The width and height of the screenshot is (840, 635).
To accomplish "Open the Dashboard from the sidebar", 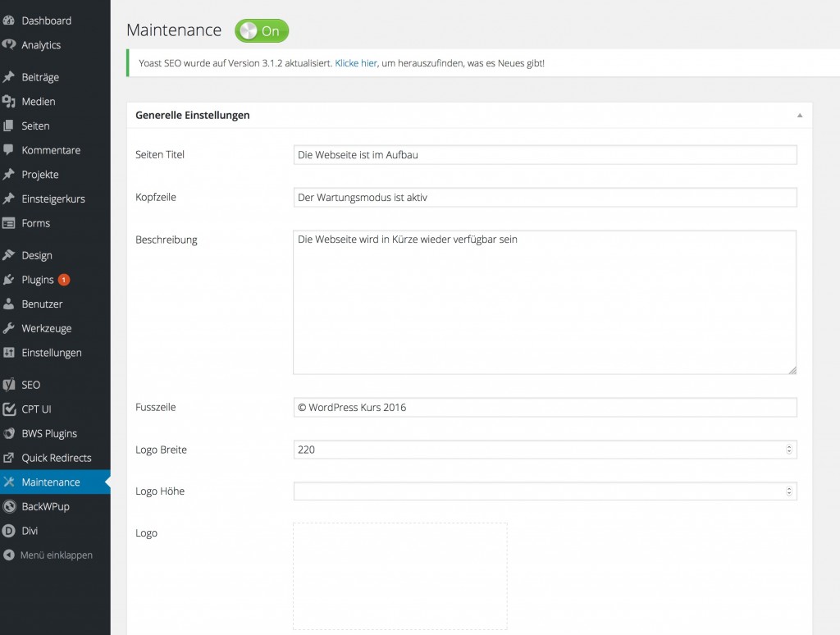I will pyautogui.click(x=44, y=20).
